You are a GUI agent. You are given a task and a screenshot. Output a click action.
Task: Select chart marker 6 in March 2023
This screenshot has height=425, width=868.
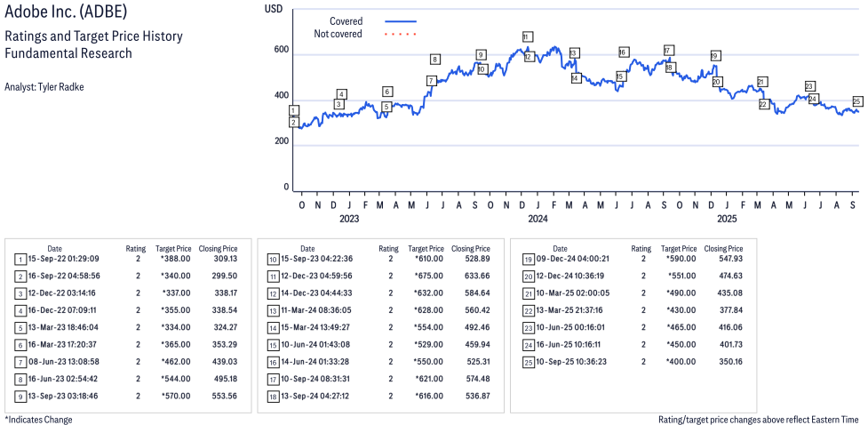coord(387,92)
